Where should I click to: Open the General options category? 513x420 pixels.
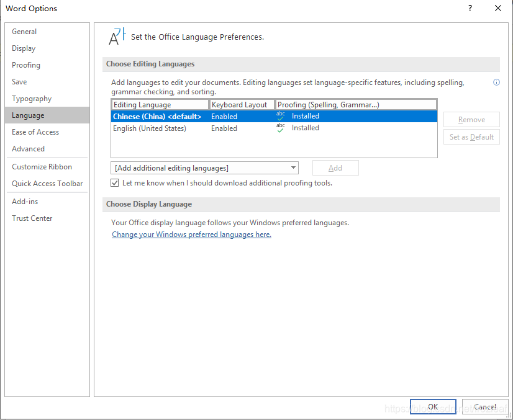(47, 32)
